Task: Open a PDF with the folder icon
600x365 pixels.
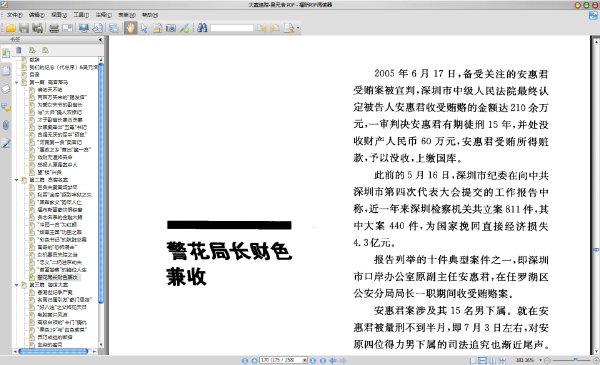Action: coord(10,28)
